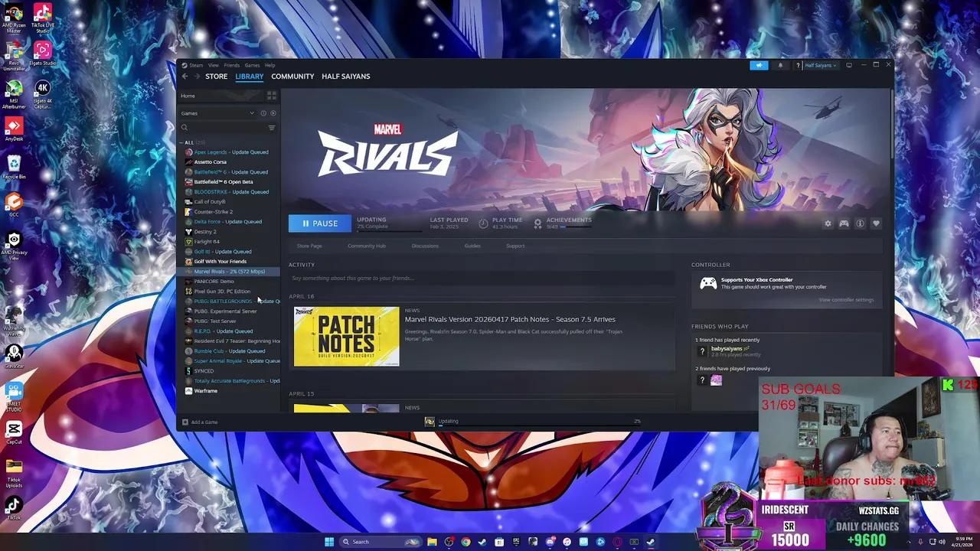Collapse the ALL games list

pos(181,142)
